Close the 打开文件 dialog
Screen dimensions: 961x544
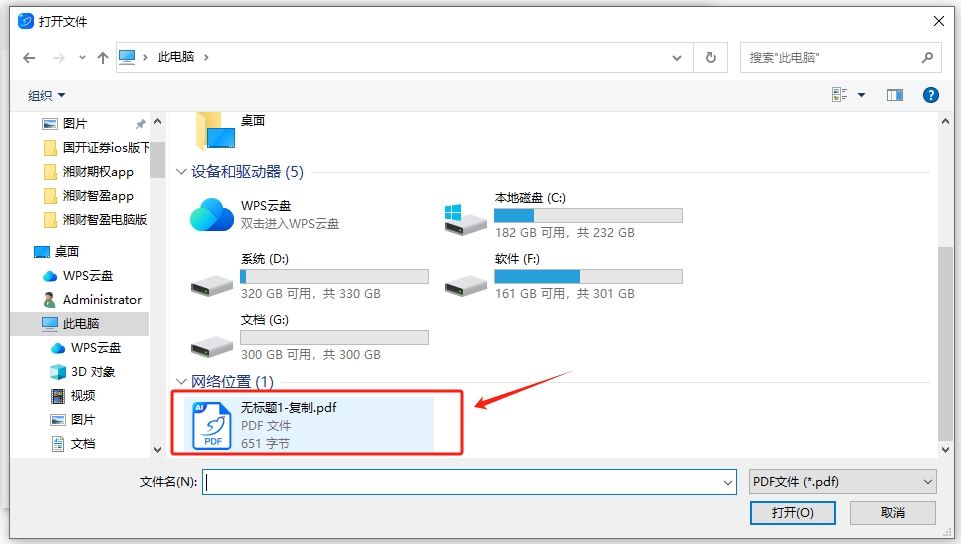tap(938, 21)
